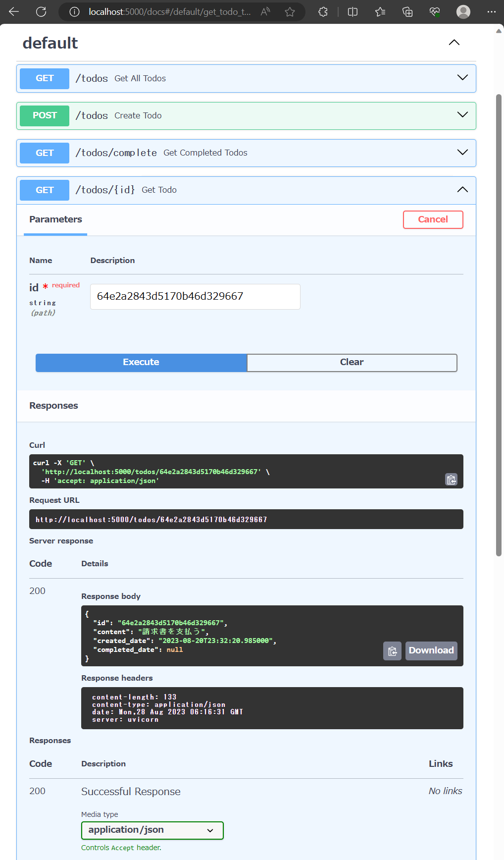This screenshot has height=860, width=504.
Task: Click the "created_date" value in response body
Action: 215,641
